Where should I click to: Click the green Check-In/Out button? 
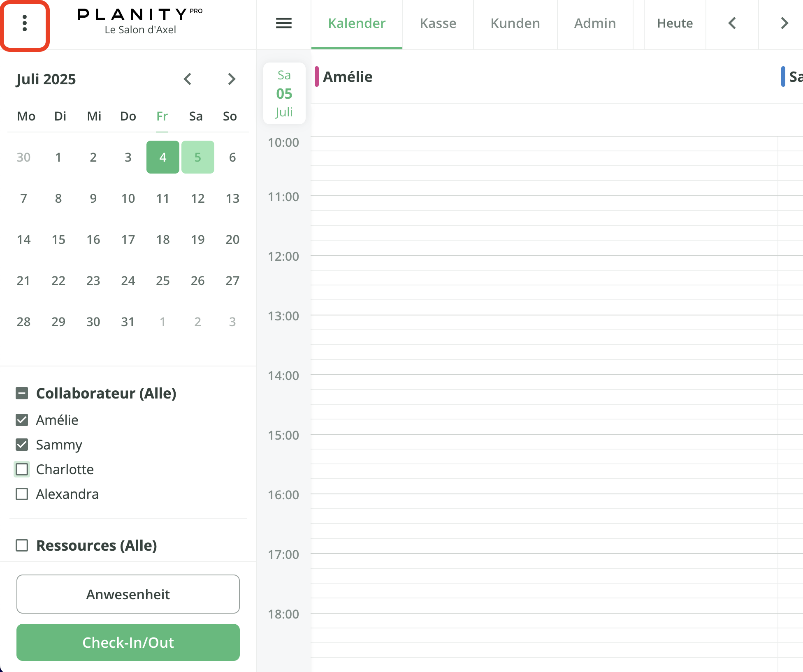click(x=128, y=642)
